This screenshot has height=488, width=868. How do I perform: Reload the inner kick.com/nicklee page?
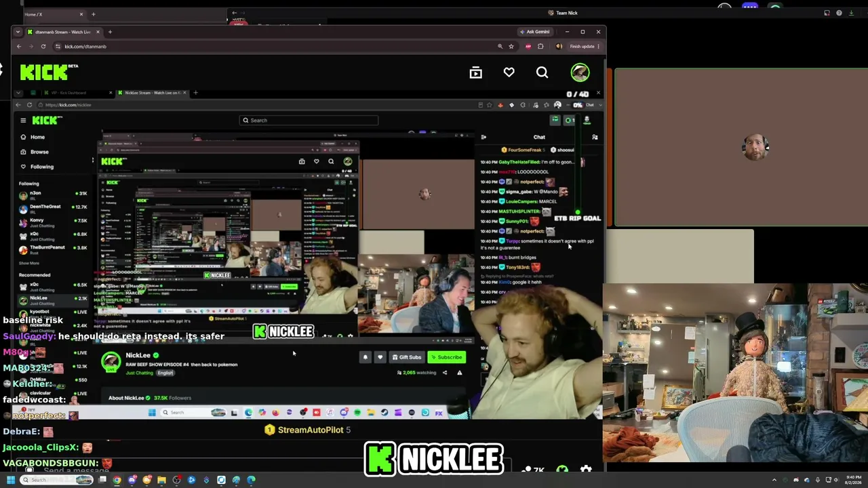[x=29, y=105]
